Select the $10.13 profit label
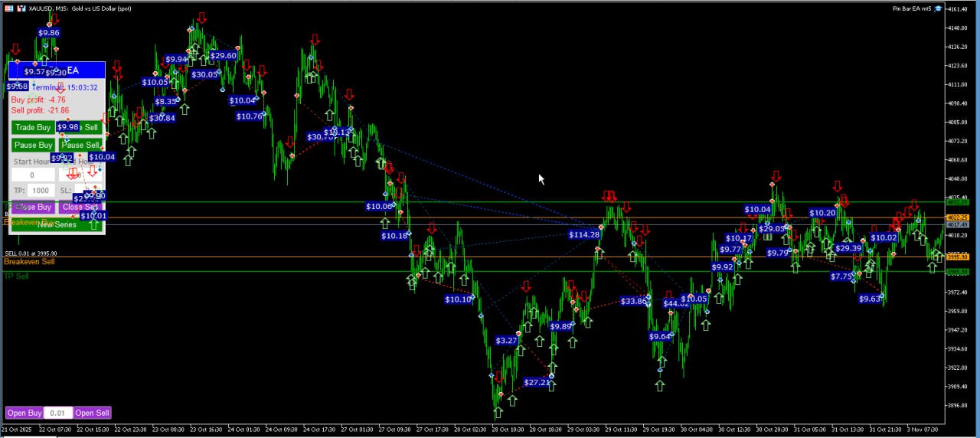 [x=337, y=132]
